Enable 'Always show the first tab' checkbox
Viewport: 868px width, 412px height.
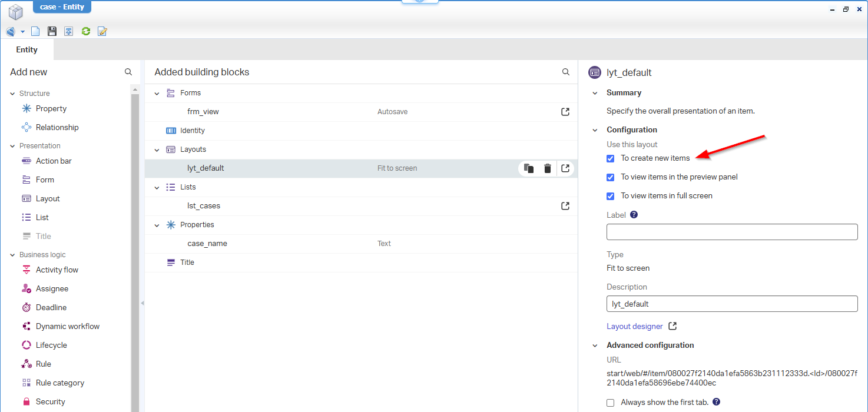(x=611, y=403)
